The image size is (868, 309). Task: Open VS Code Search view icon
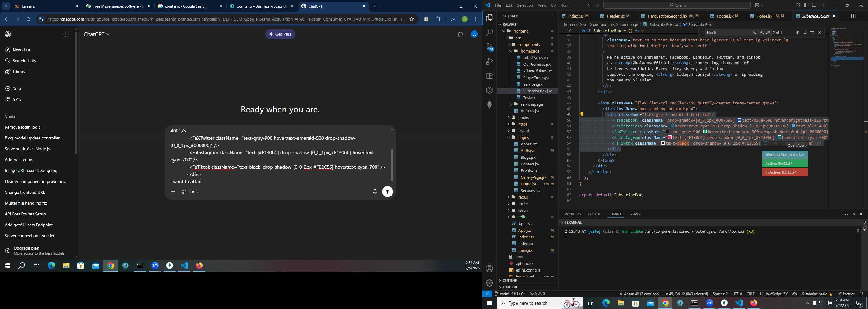click(x=489, y=32)
